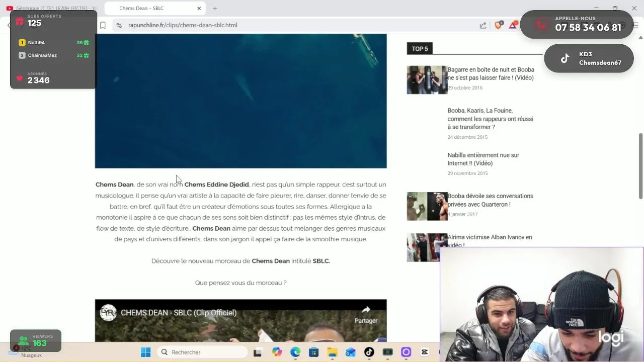Click date 29 novembre 2015
Screen dimensions: 644x362
pos(467,173)
